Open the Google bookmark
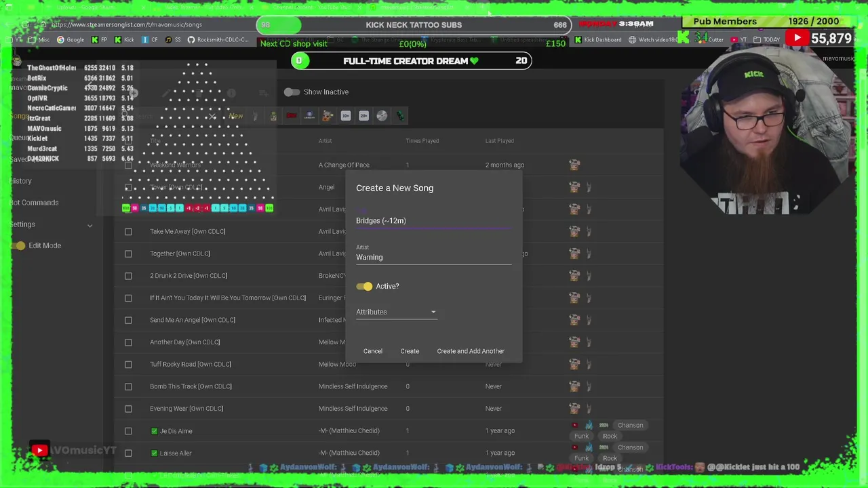Image resolution: width=868 pixels, height=488 pixels. [71, 40]
